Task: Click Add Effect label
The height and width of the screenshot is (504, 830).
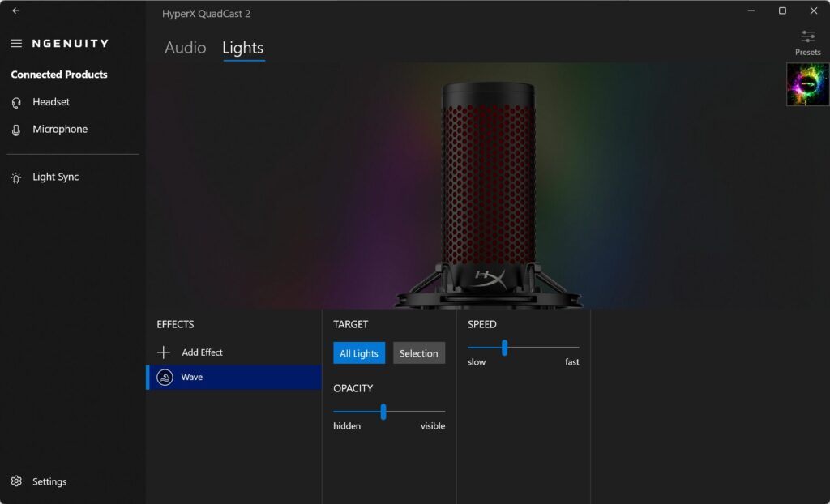Action: 202,352
